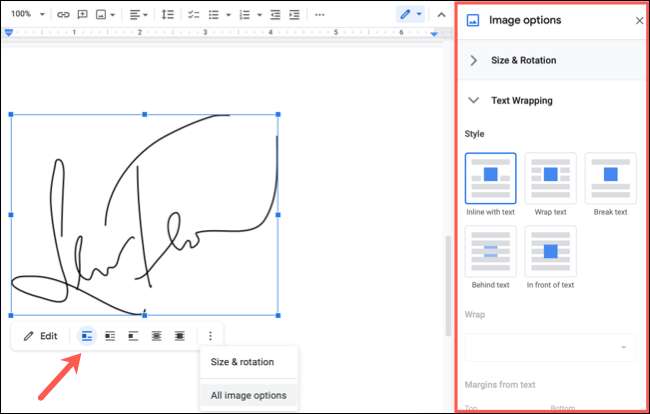The height and width of the screenshot is (414, 650).
Task: Click the checklist icon
Action: pos(194,15)
